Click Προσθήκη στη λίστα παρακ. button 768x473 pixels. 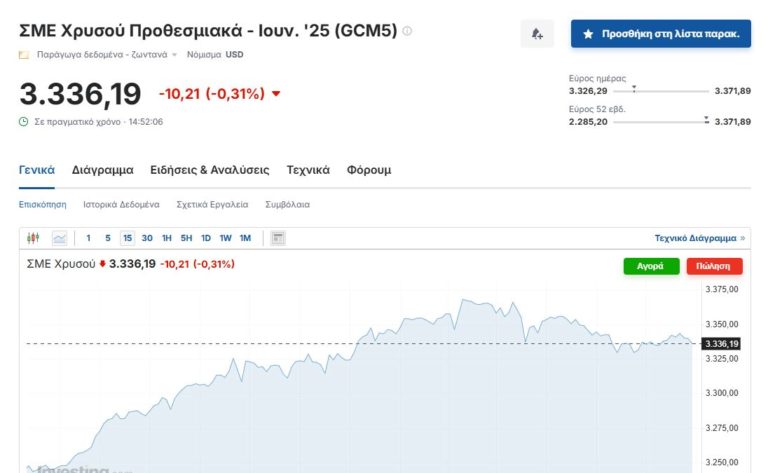(x=661, y=33)
